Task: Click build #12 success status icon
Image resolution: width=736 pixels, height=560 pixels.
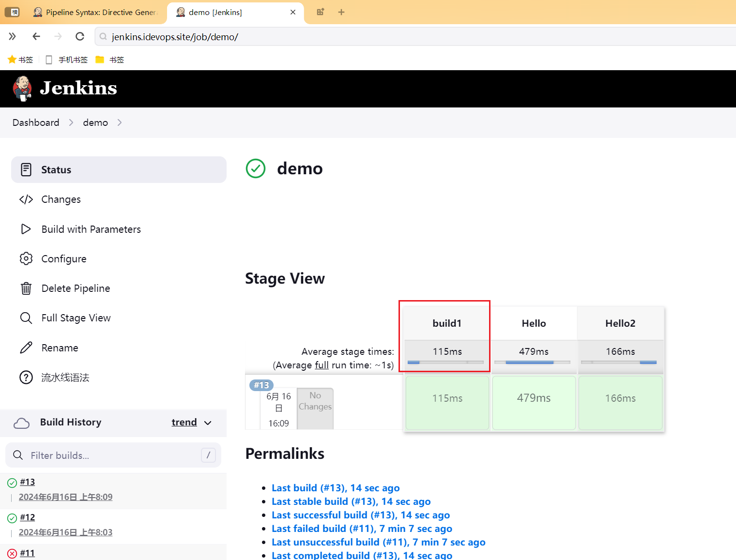Action: (12, 518)
